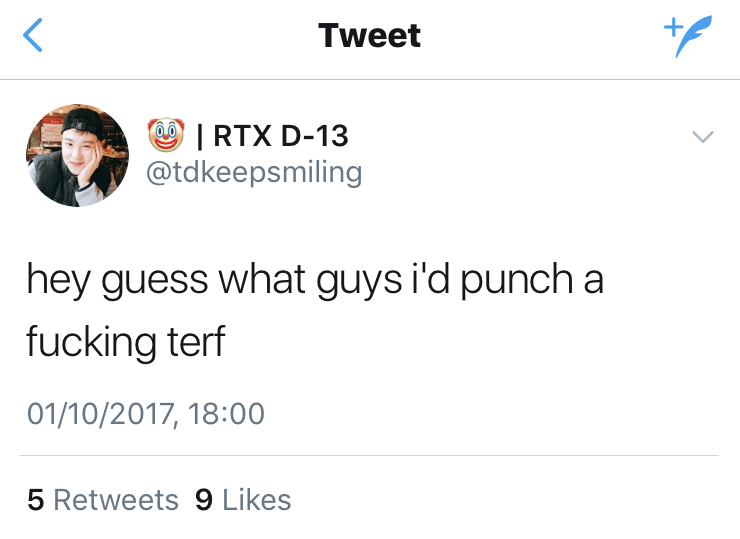Open the @tdkeepsmiling handle link

coord(254,172)
